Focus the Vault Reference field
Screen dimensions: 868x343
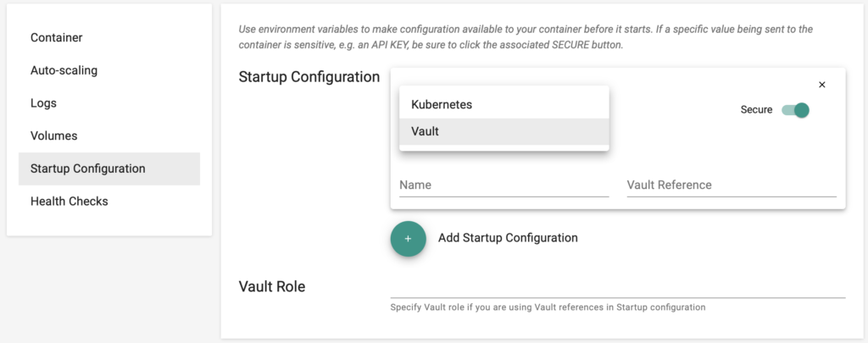pos(731,185)
